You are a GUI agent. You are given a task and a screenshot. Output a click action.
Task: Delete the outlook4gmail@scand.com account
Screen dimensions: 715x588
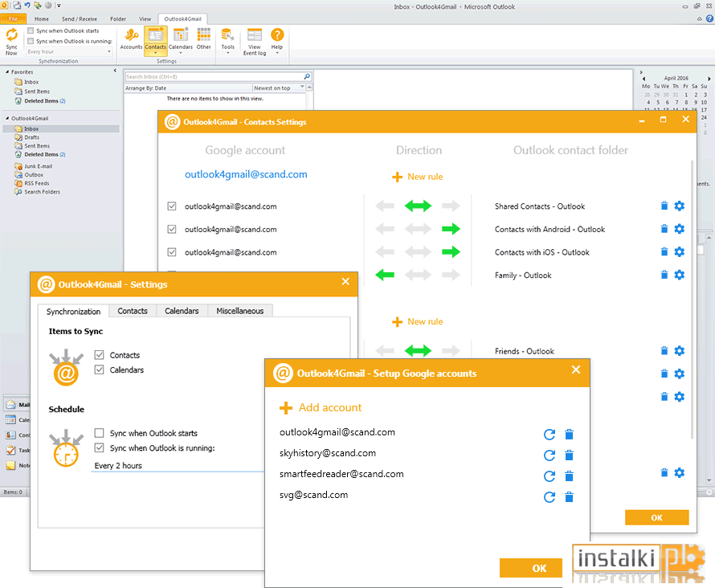point(569,435)
